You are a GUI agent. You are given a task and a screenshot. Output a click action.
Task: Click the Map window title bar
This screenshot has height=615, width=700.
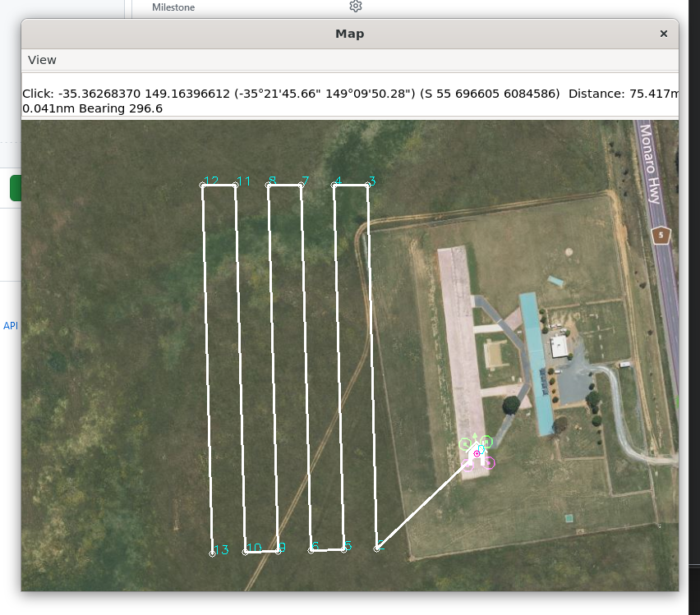tap(349, 34)
